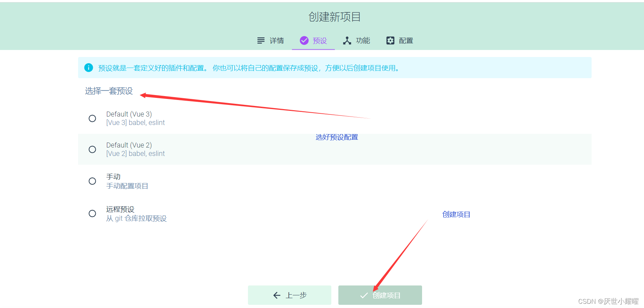Open the 详情 tab
644x308 pixels.
[270, 40]
